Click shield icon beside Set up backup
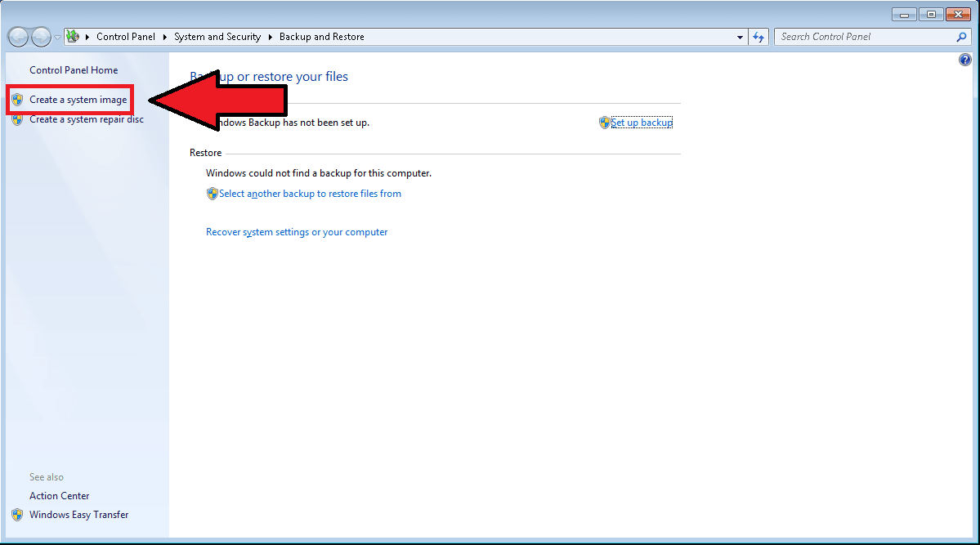Viewport: 980px width, 545px height. [604, 123]
